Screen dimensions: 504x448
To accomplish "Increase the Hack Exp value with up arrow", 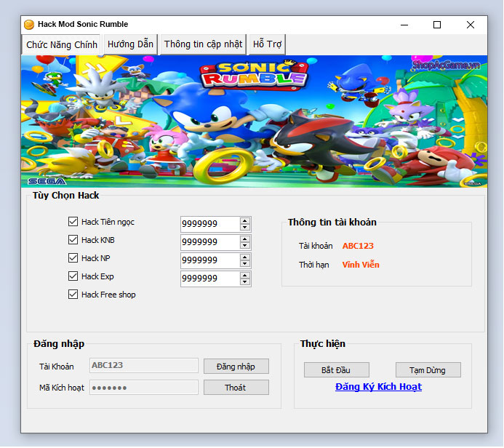I will click(x=245, y=276).
